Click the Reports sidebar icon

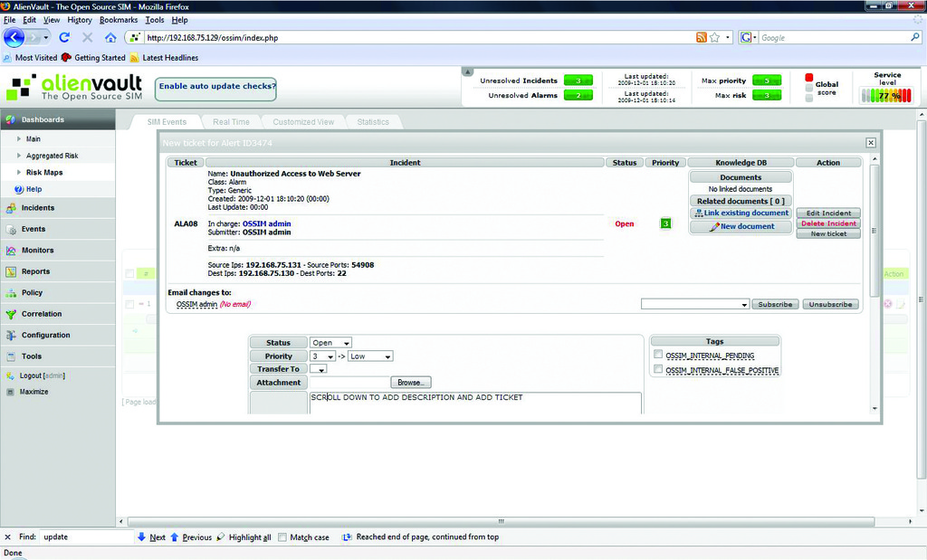point(11,271)
